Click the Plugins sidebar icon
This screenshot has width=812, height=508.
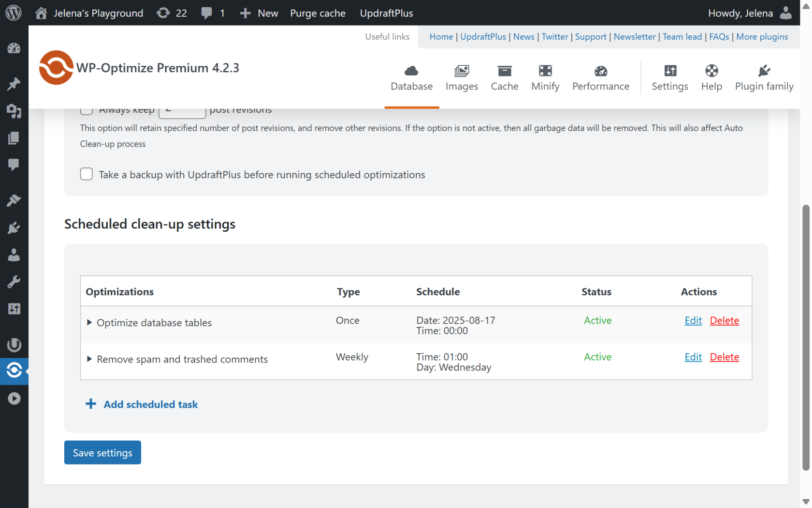[14, 228]
